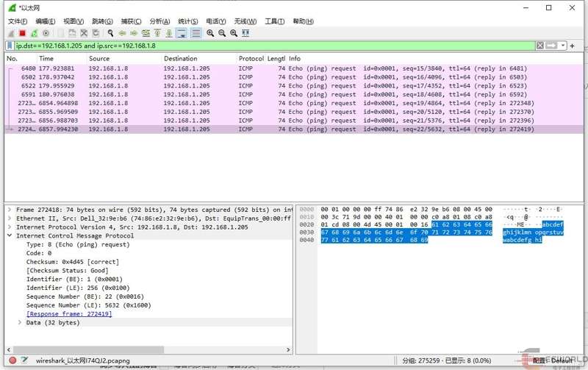Restart the current capture with green fin
Screen dimensions: 588x370
pyautogui.click(x=34, y=33)
